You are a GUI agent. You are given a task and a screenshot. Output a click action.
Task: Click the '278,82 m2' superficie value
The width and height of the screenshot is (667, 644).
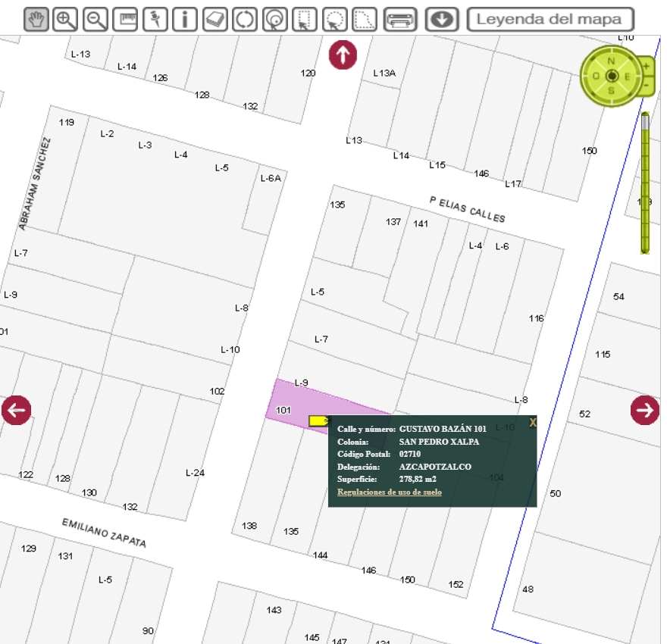(418, 479)
